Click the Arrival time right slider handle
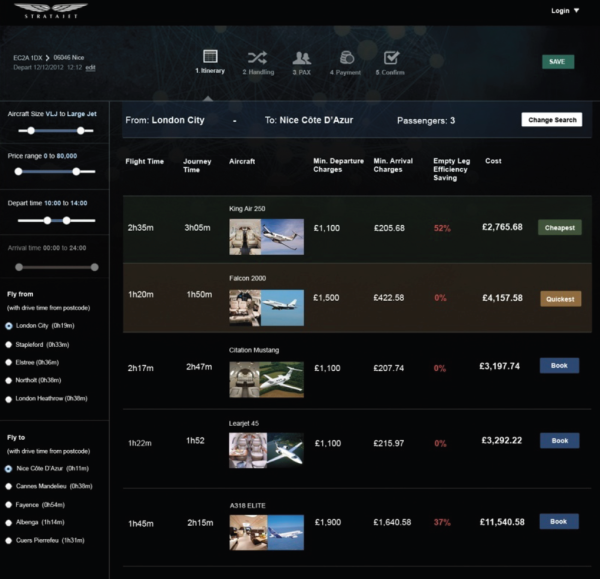 click(95, 267)
